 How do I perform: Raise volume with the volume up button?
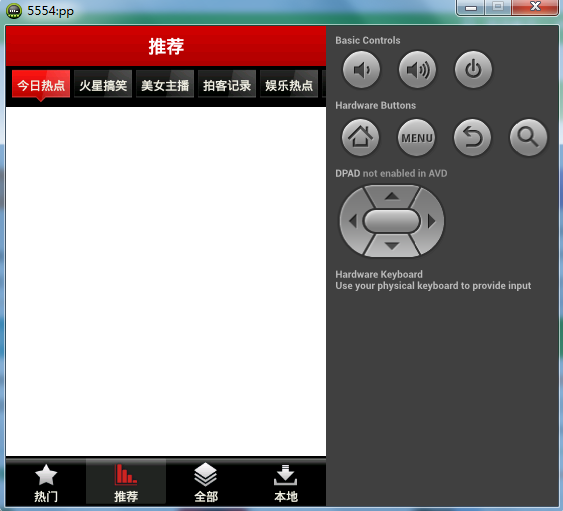417,70
